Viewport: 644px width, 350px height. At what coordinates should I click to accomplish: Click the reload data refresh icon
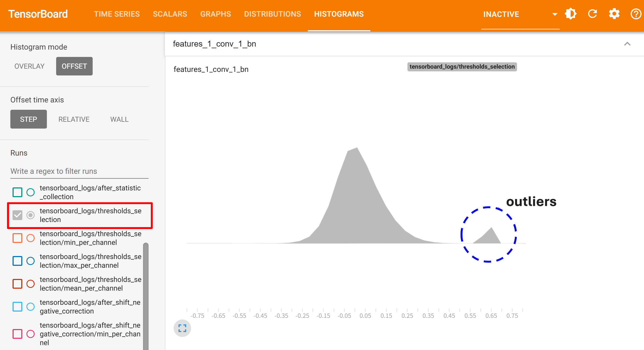[x=592, y=14]
